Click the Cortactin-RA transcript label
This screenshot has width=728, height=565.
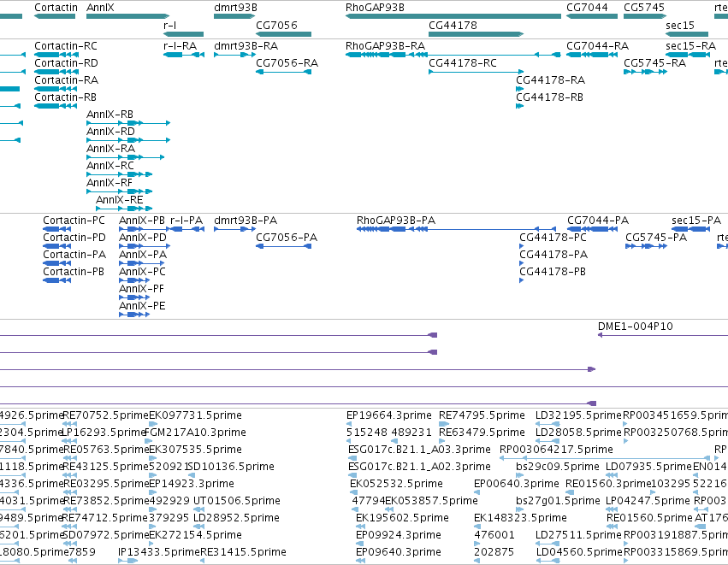pyautogui.click(x=67, y=80)
